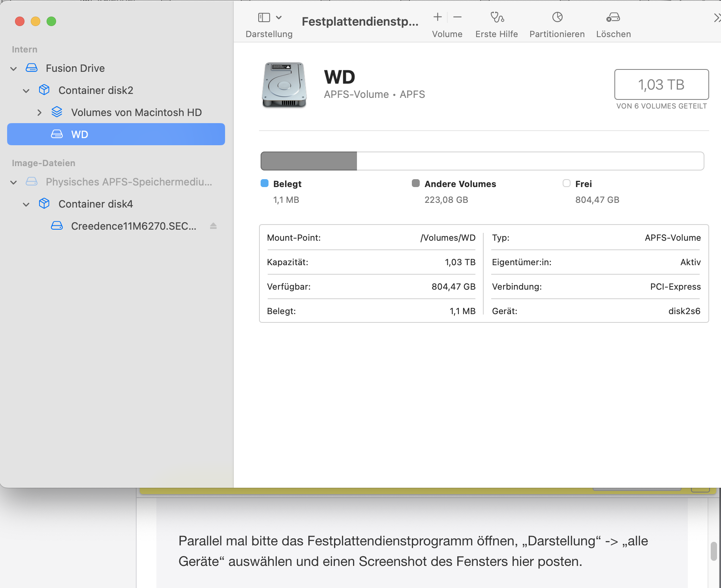Collapse the Fusion Drive tree node
The height and width of the screenshot is (588, 721).
[13, 69]
